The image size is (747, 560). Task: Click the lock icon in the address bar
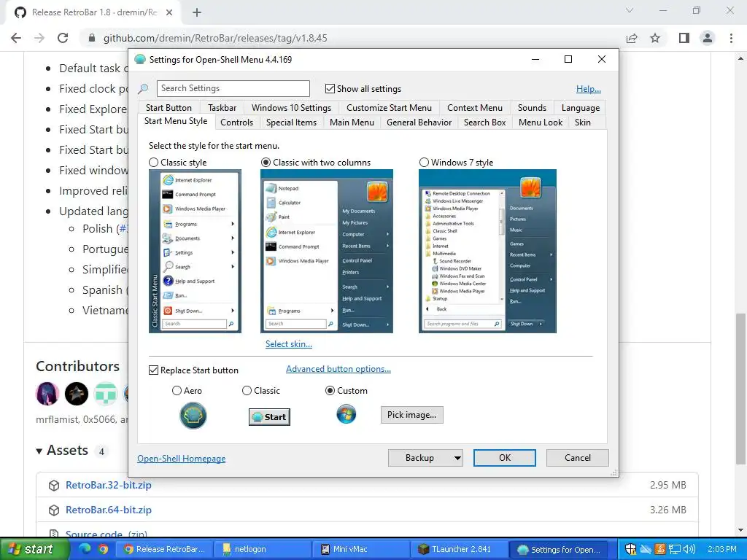pos(92,38)
